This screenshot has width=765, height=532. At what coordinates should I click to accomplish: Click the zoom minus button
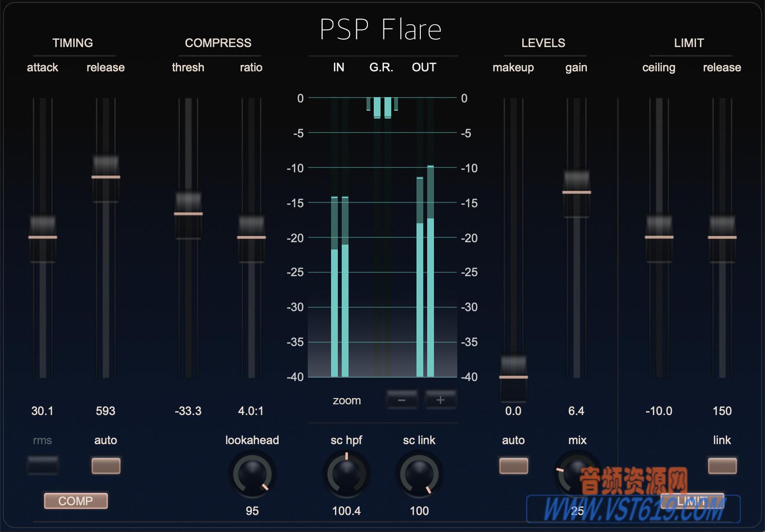(x=402, y=400)
